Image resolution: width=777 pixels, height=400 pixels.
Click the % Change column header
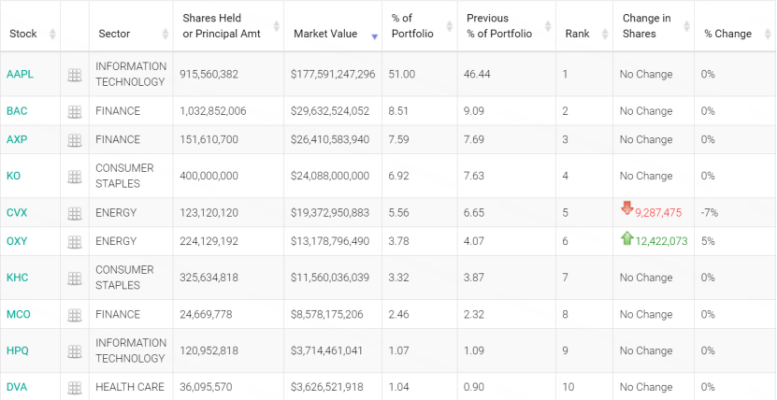coord(728,34)
